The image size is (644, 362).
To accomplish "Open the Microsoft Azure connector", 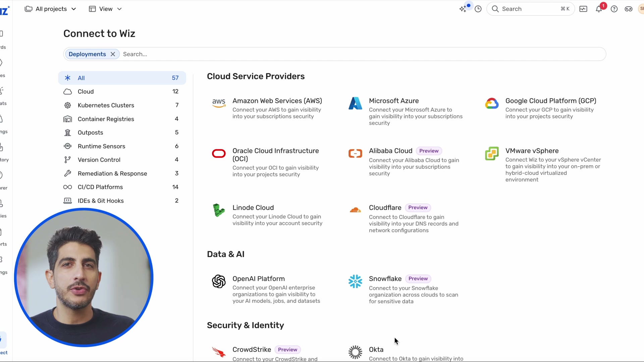I will [x=394, y=101].
